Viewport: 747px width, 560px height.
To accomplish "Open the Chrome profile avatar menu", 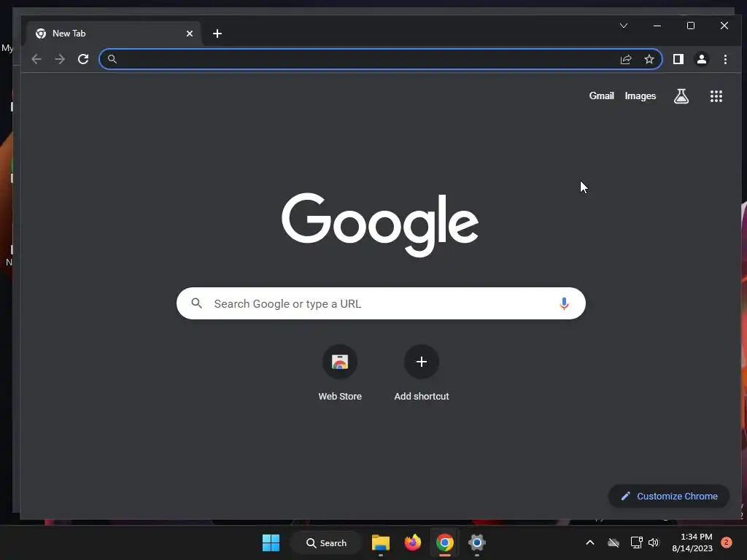I will click(702, 59).
